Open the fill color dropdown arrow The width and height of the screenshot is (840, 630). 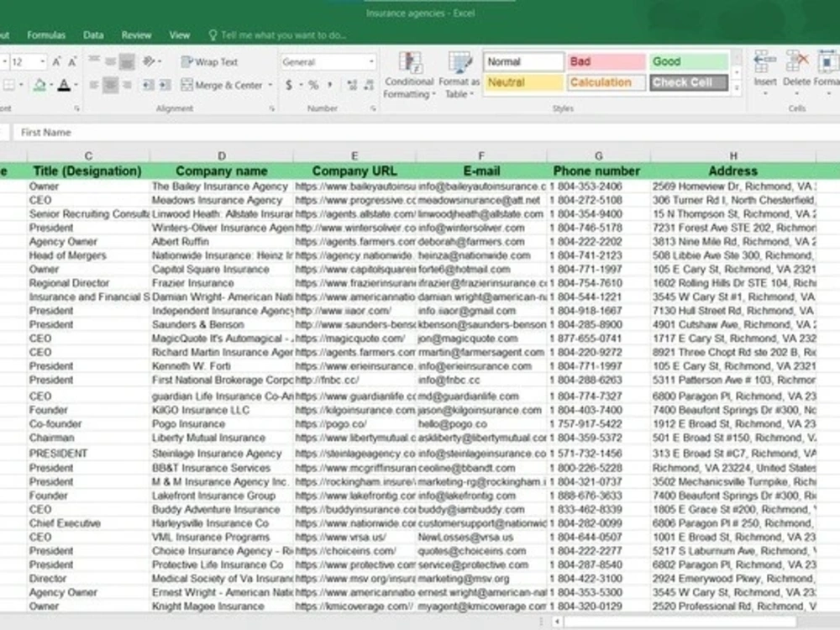tap(51, 85)
